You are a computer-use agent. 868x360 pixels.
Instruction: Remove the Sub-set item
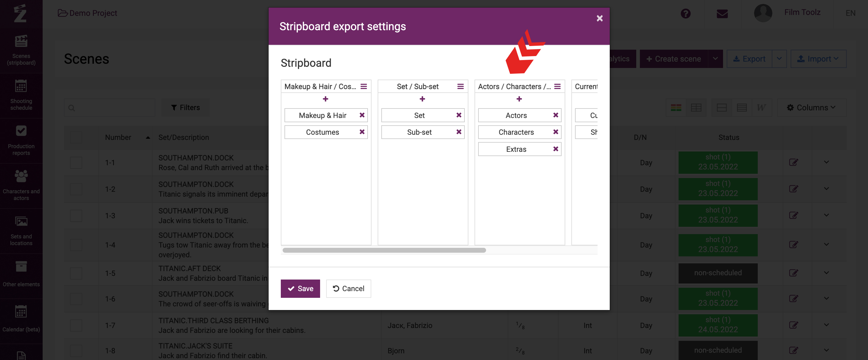459,132
